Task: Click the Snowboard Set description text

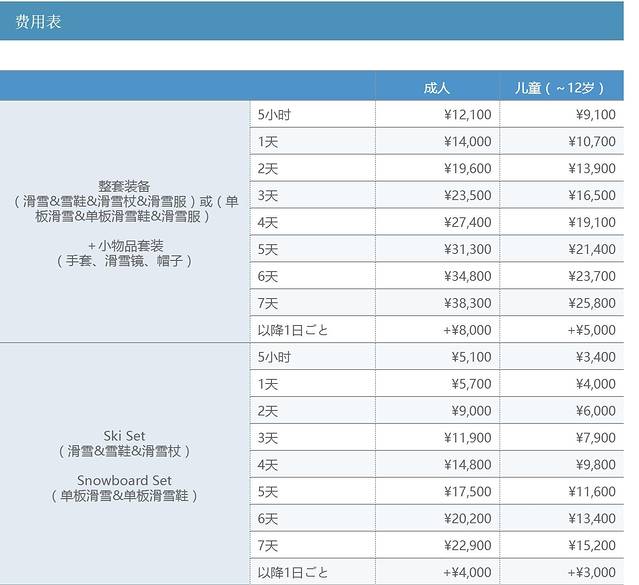Action: pyautogui.click(x=125, y=480)
